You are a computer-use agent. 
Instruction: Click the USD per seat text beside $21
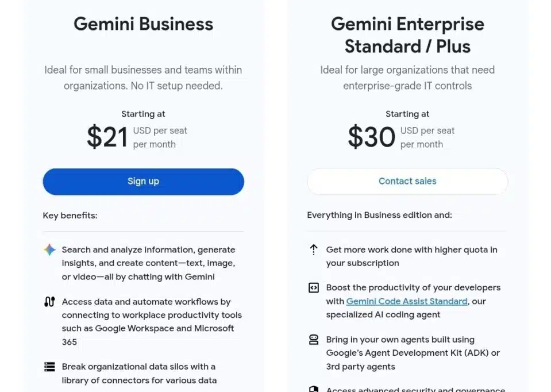click(x=160, y=131)
